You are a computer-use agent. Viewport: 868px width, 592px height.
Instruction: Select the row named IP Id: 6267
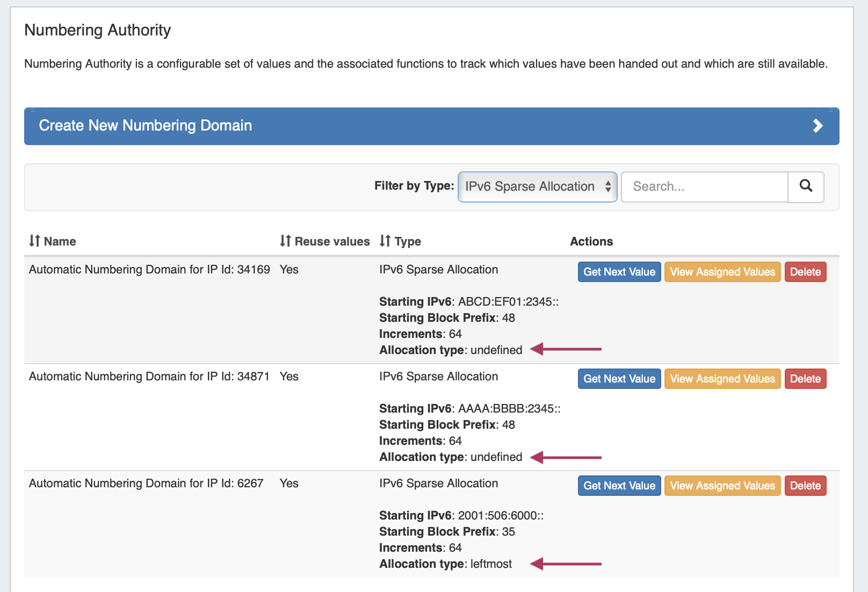[x=146, y=483]
